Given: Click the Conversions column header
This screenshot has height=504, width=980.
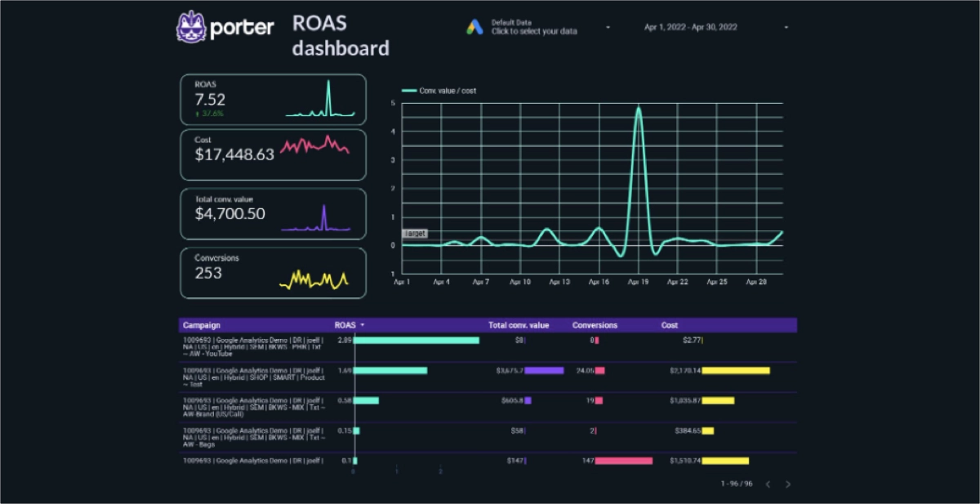Looking at the screenshot, I should tap(595, 325).
